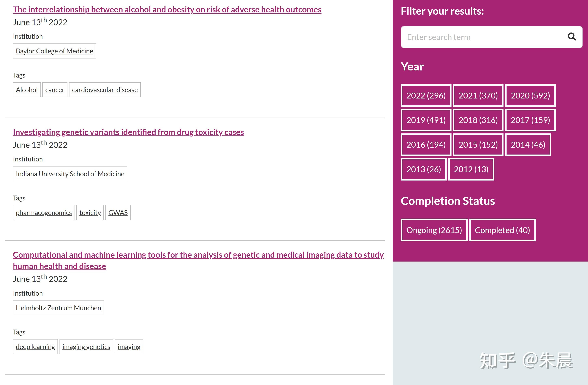Open Helmholtz Zentrum Munchen institution link

pos(58,308)
